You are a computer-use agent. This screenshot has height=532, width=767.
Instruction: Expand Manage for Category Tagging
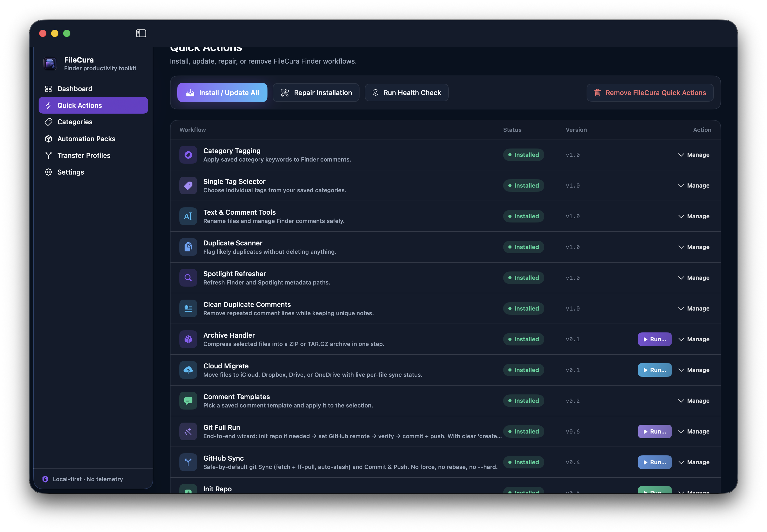point(694,155)
